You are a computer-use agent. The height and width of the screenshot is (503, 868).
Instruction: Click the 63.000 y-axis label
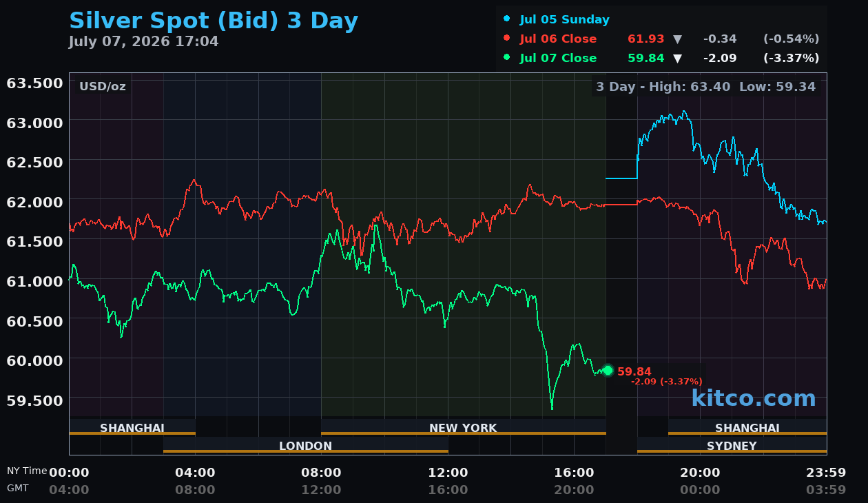coord(35,123)
